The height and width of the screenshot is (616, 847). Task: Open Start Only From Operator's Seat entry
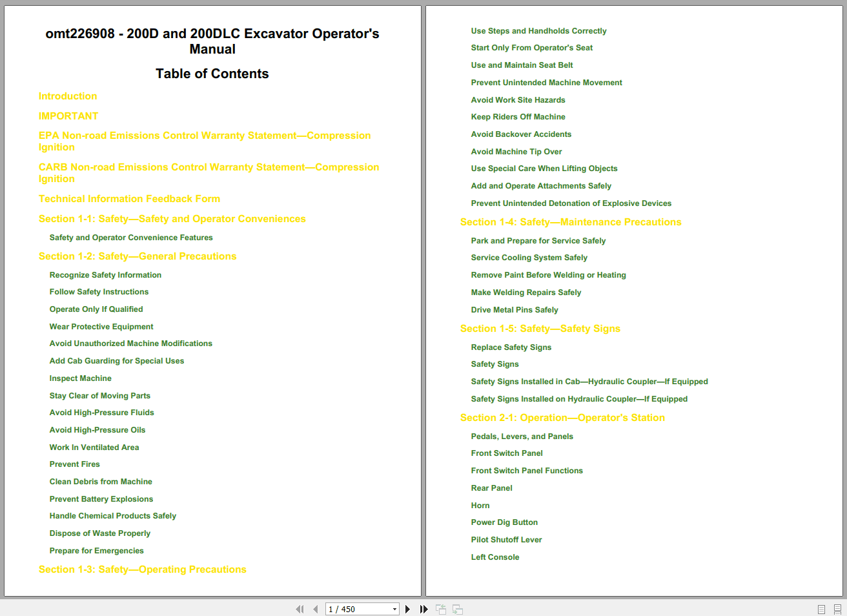coord(532,48)
